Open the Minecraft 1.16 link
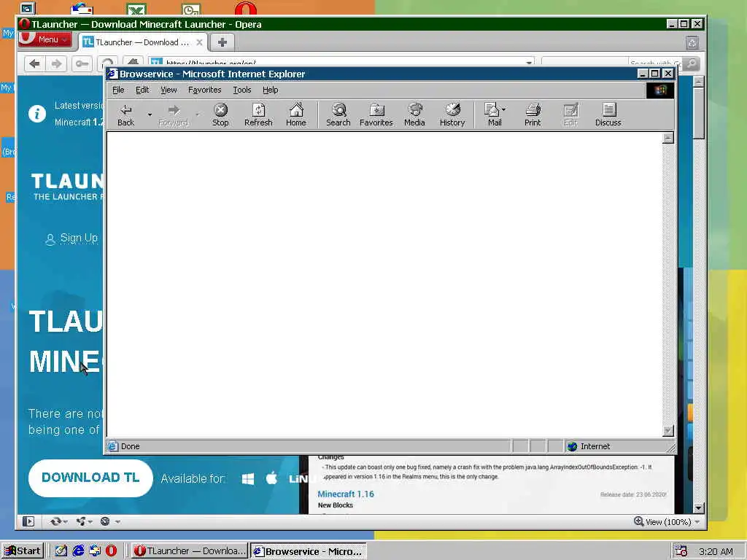747x560 pixels. click(x=346, y=494)
